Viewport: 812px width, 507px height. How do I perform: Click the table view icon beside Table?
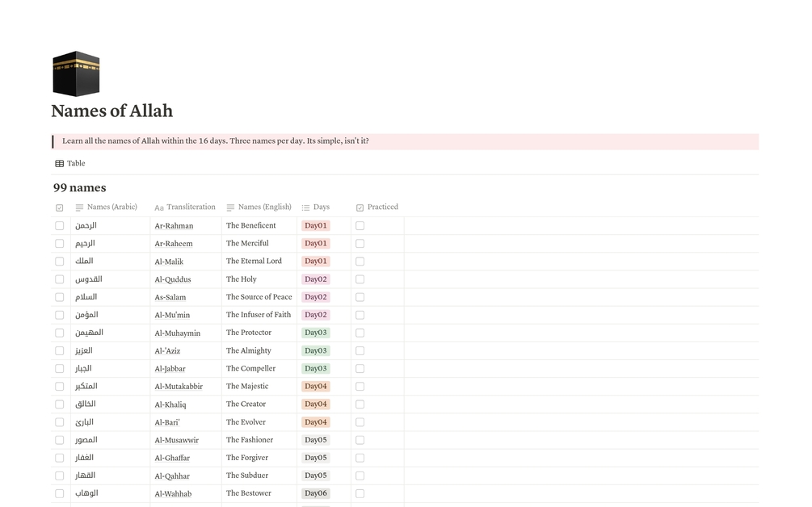60,163
